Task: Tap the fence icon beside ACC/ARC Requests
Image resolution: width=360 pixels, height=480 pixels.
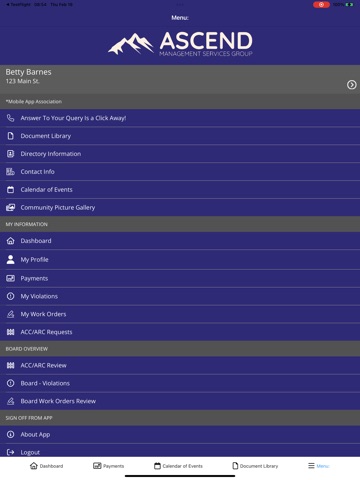Action: (x=11, y=332)
